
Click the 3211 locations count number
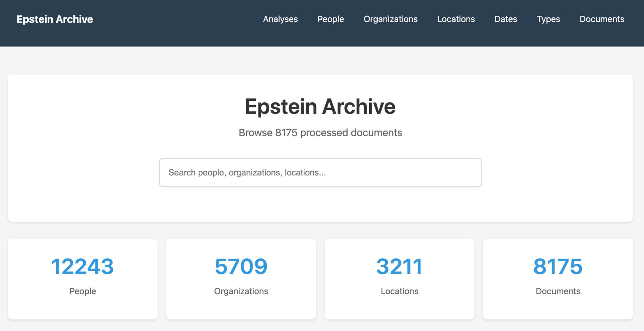[399, 266]
